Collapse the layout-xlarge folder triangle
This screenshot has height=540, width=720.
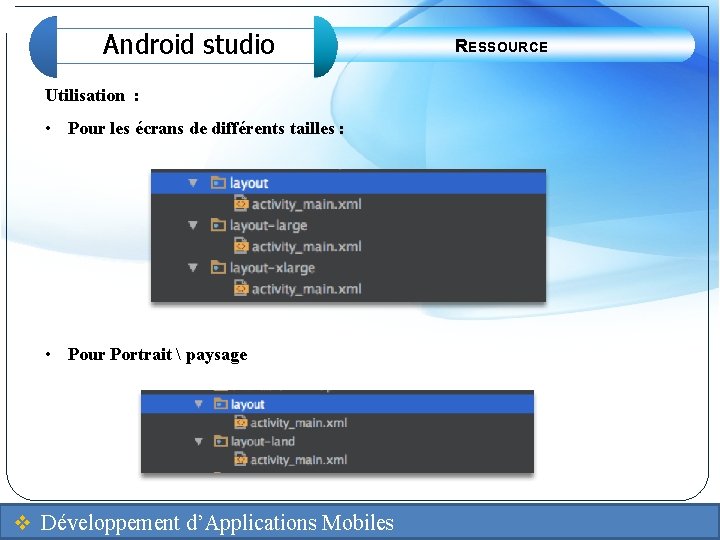tap(193, 267)
